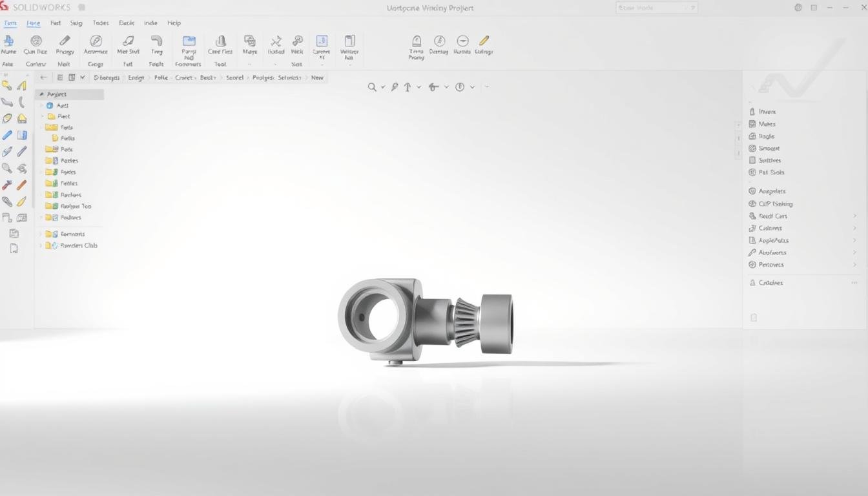868x496 pixels.
Task: Click the wrench tool in left sidebar
Action: pos(7,185)
